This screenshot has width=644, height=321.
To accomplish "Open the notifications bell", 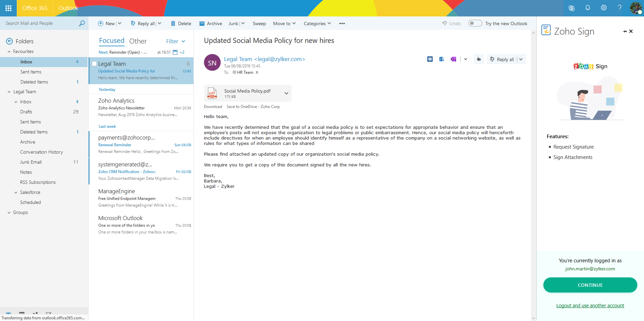I will tap(588, 8).
